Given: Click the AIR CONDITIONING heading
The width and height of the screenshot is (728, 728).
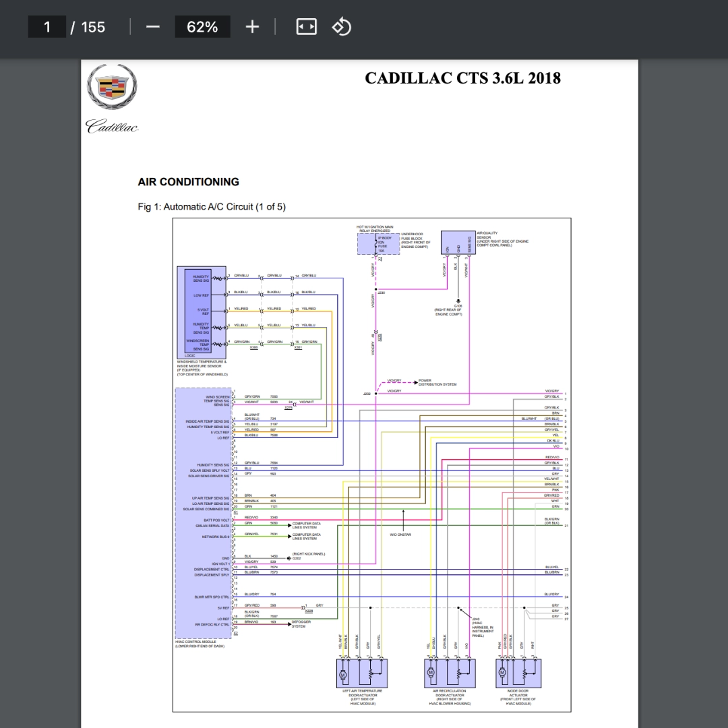Looking at the screenshot, I should pos(189,182).
